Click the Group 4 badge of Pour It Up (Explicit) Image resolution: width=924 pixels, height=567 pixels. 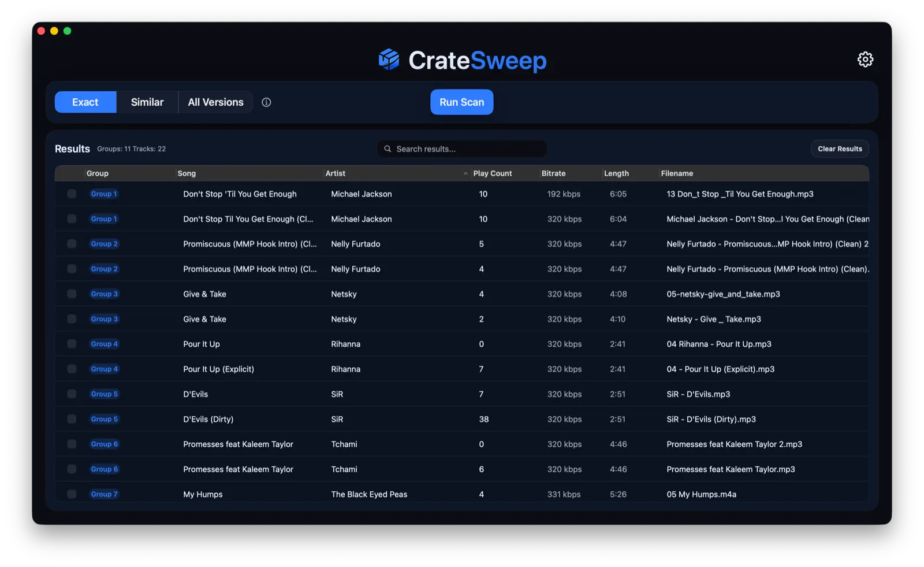(104, 369)
